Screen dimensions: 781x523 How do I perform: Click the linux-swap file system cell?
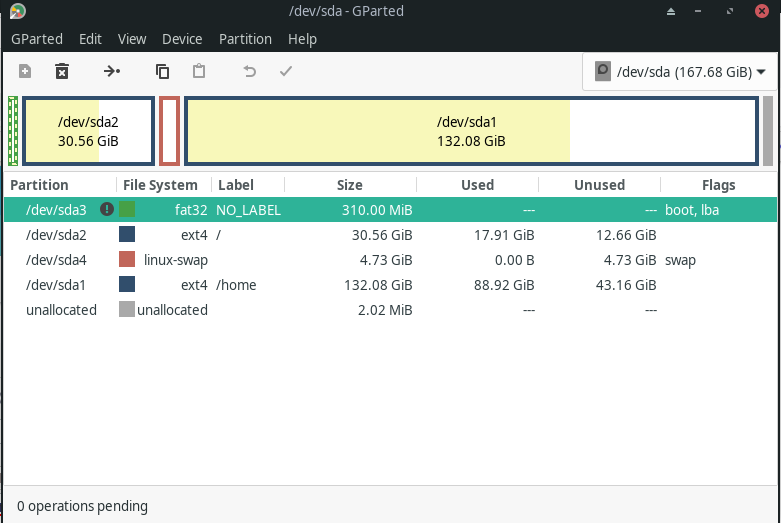tap(176, 260)
